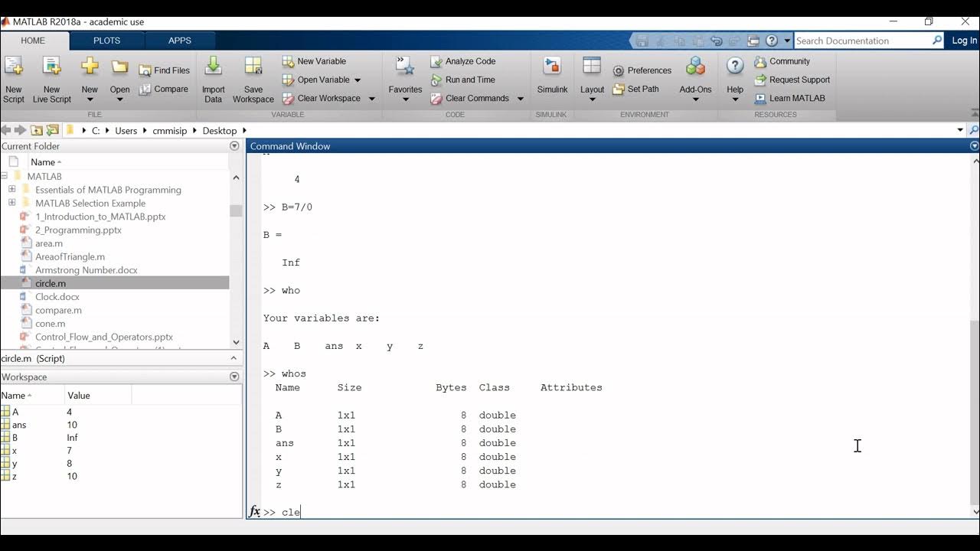Select Armstrong Number.docx file
Screen dimensions: 980x551
[x=87, y=270]
